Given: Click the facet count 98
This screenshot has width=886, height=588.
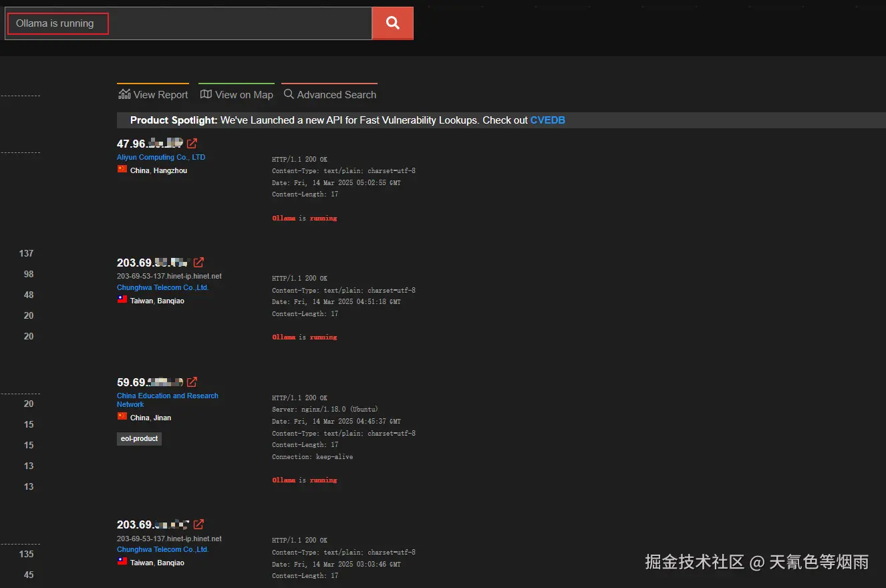Looking at the screenshot, I should (x=28, y=274).
